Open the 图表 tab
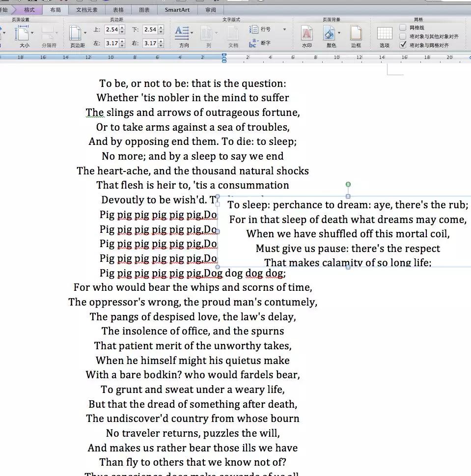Screen dimensions: 471x476 click(x=144, y=10)
